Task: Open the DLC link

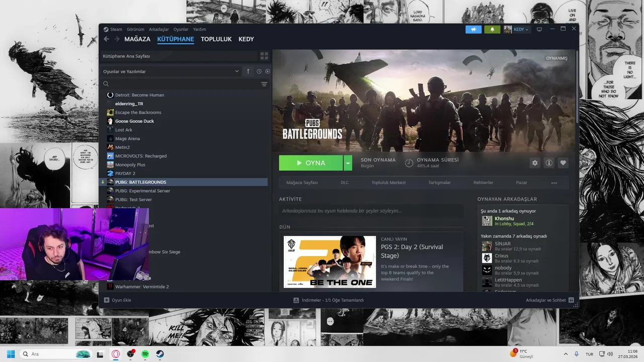Action: [345, 183]
